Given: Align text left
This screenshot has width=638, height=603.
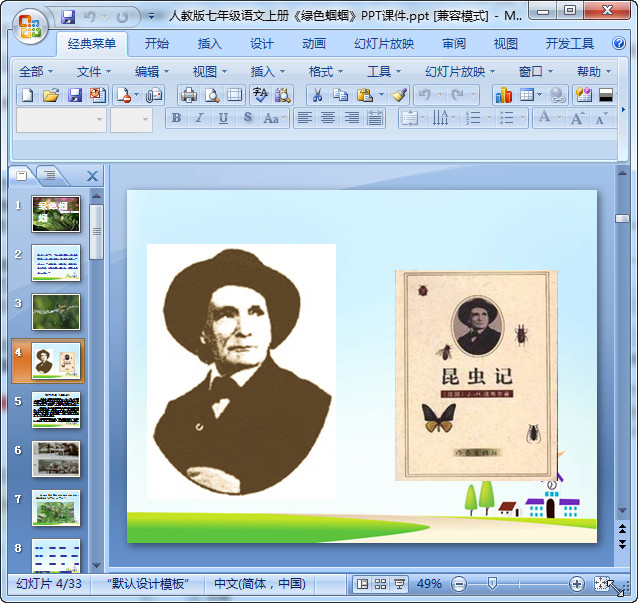Looking at the screenshot, I should point(304,118).
